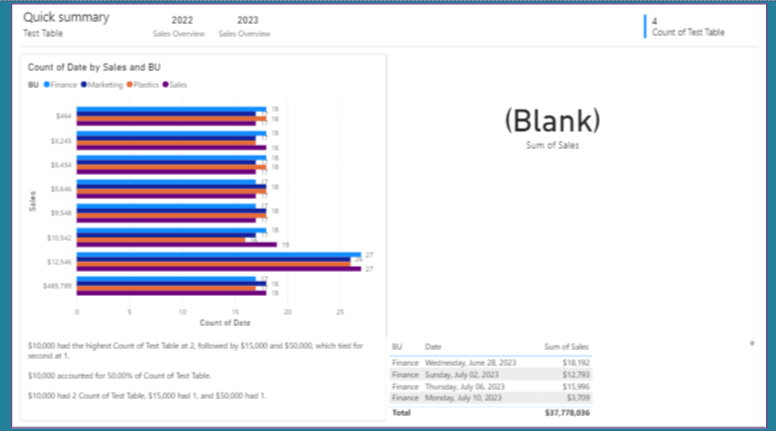Sort table by Date column header
The image size is (776, 431).
click(x=433, y=346)
